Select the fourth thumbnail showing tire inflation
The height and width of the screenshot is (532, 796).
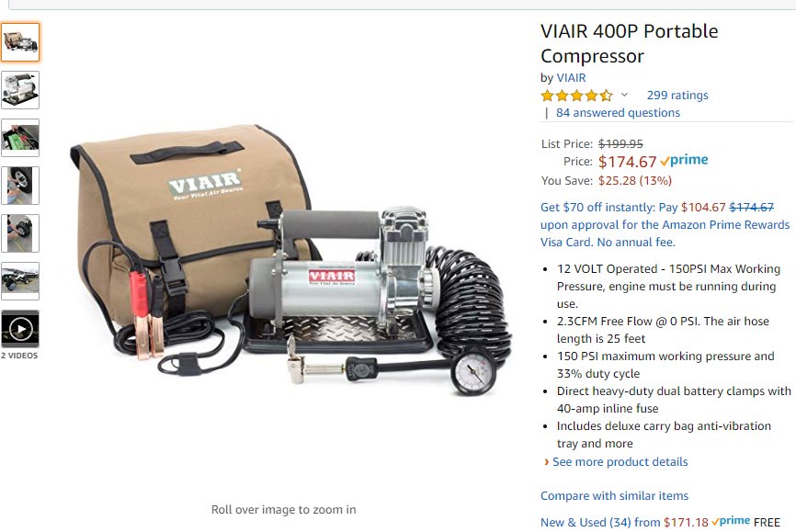tap(20, 186)
